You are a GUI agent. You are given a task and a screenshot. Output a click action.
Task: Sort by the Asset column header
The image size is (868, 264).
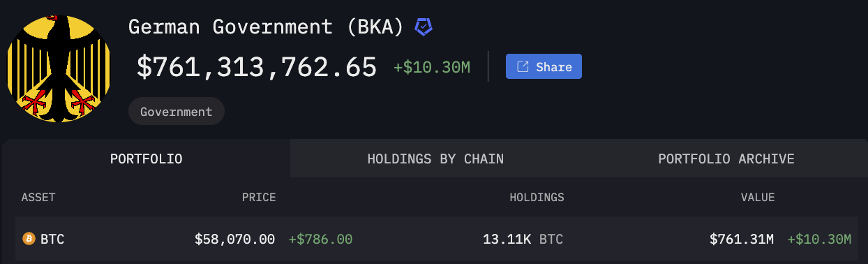(x=38, y=198)
